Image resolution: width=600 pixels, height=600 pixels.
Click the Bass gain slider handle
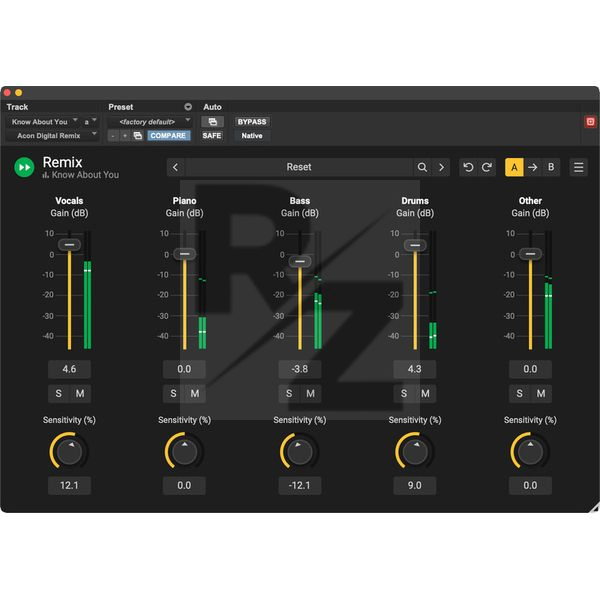299,261
